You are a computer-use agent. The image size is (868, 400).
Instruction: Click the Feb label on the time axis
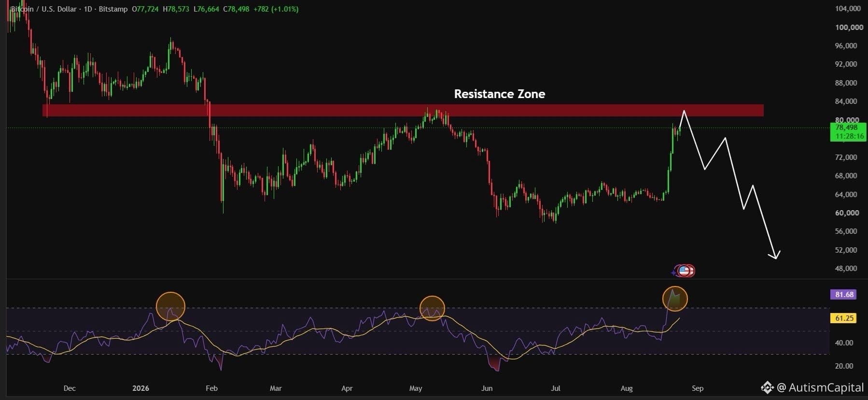point(211,388)
